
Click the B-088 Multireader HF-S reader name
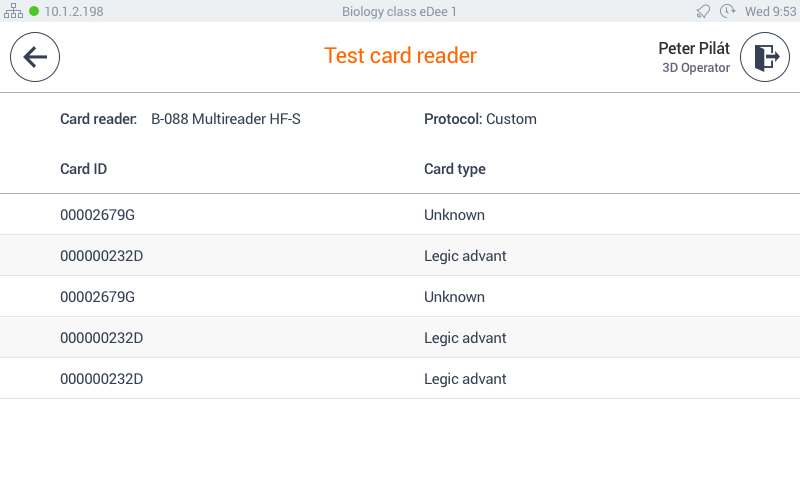coord(226,119)
